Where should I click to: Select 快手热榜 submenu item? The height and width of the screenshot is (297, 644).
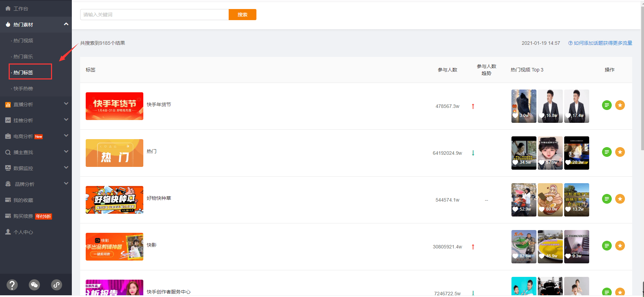[23, 88]
